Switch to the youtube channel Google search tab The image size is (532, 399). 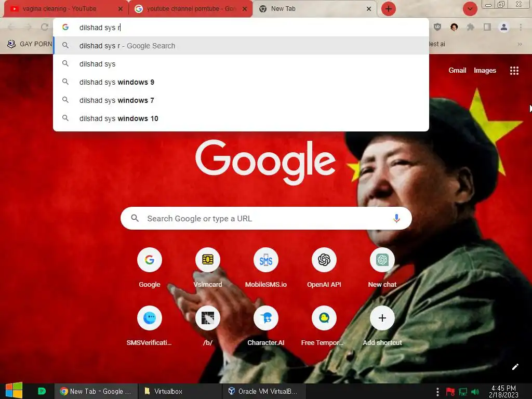tap(191, 9)
